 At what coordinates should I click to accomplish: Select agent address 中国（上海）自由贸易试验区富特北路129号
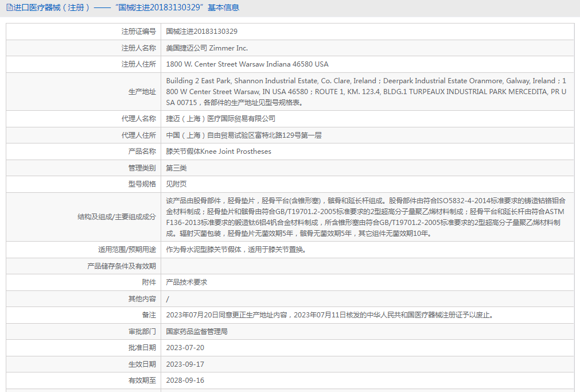pos(244,135)
